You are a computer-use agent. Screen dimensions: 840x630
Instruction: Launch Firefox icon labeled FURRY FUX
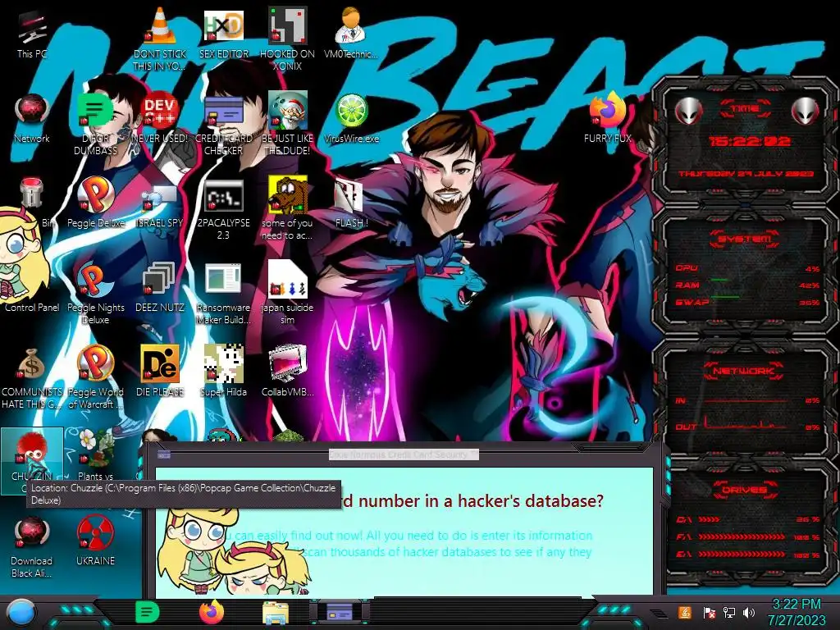tap(608, 118)
